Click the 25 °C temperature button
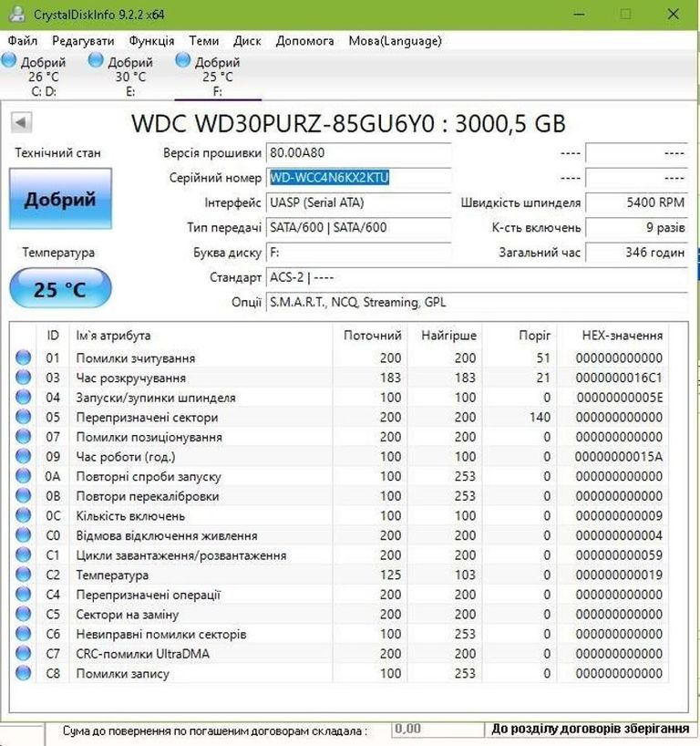Screen dimensions: 700x746 [x=60, y=290]
